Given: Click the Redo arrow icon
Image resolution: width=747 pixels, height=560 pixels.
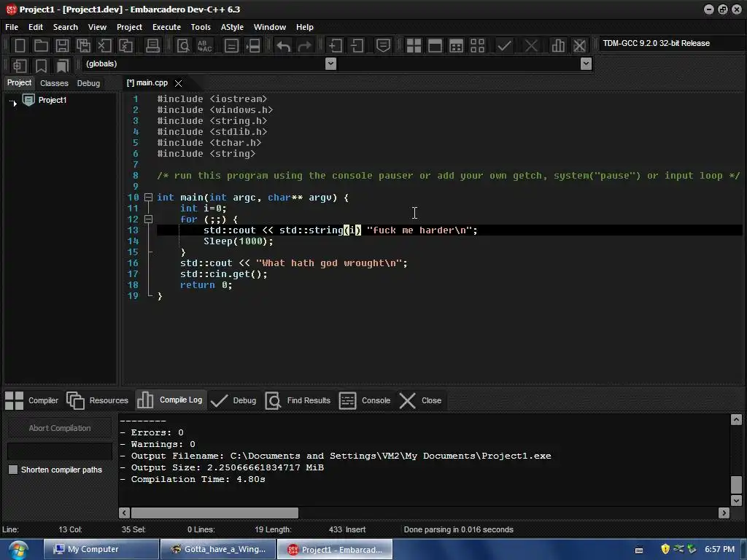Looking at the screenshot, I should point(304,46).
